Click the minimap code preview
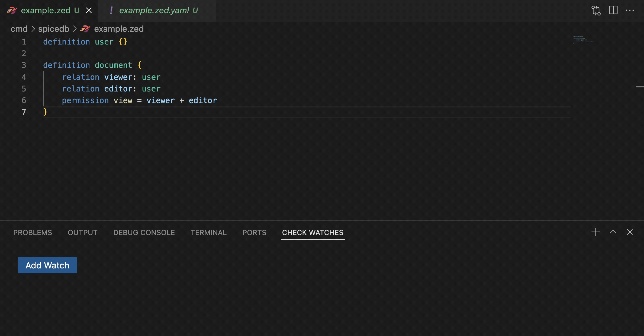644x336 pixels. 583,40
